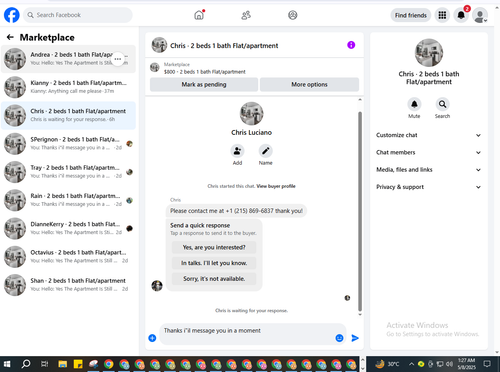Click the phone number message bubble
The image size is (500, 372).
coord(236,211)
